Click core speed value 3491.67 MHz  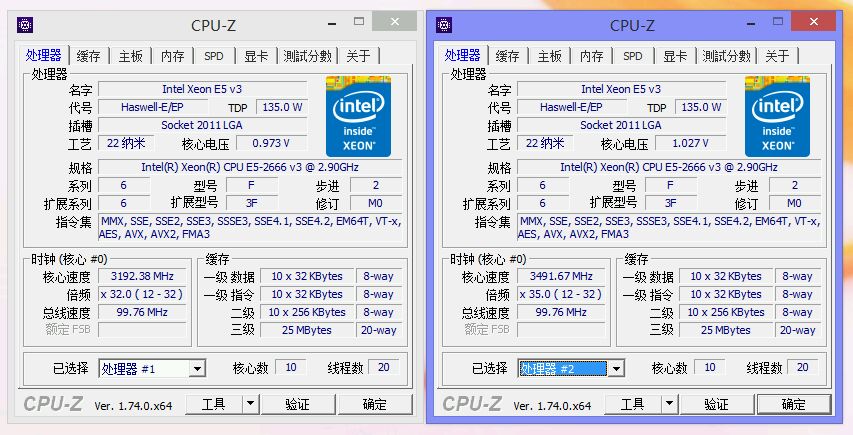561,276
